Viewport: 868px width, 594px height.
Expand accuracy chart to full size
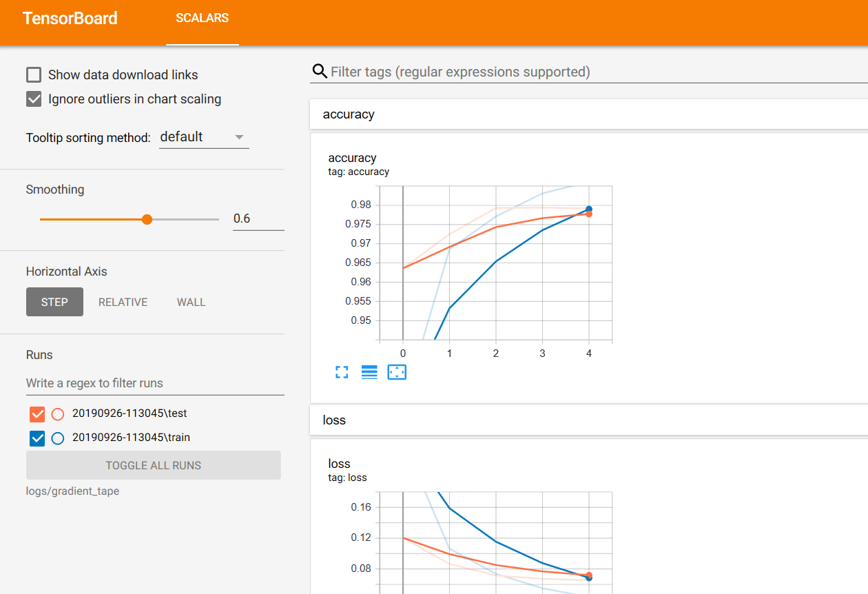tap(342, 373)
